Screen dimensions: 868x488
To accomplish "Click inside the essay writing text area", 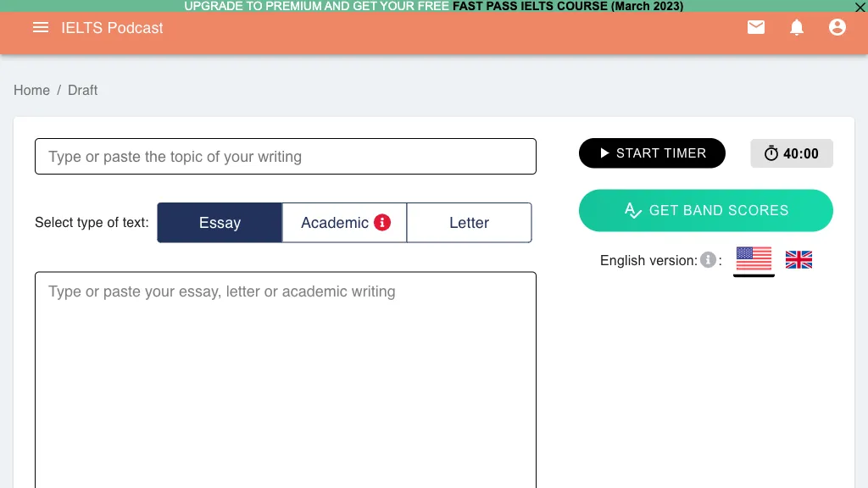I will tap(285, 381).
